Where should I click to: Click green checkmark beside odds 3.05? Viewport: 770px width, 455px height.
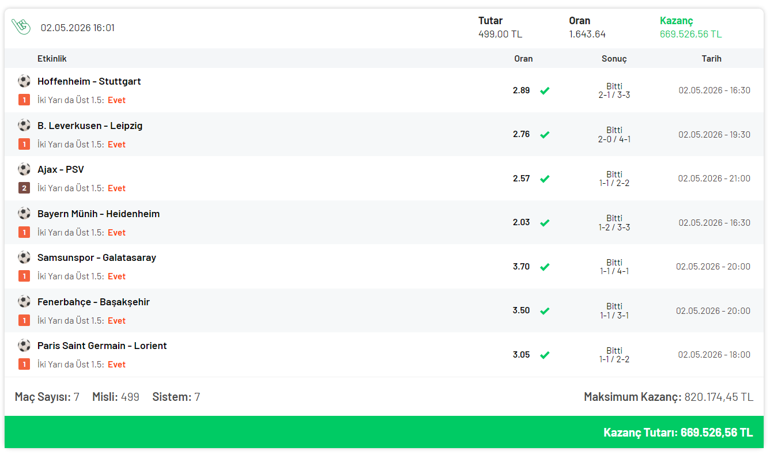(x=545, y=355)
